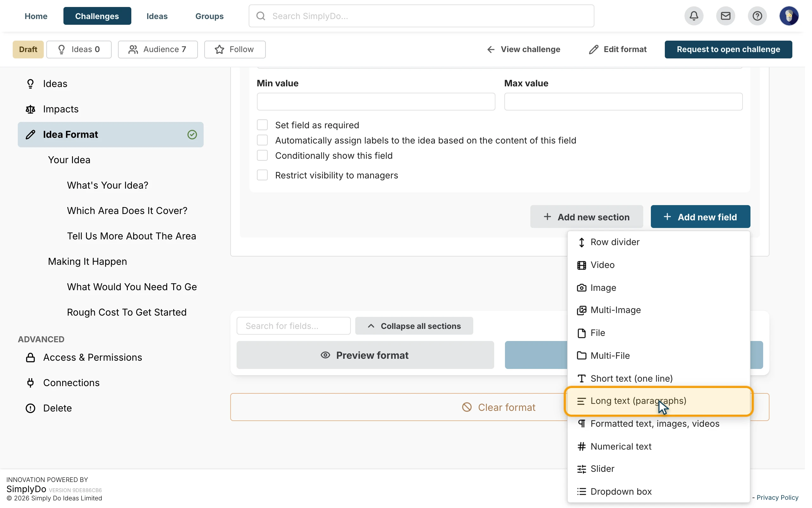Click Add new section button

pyautogui.click(x=586, y=217)
